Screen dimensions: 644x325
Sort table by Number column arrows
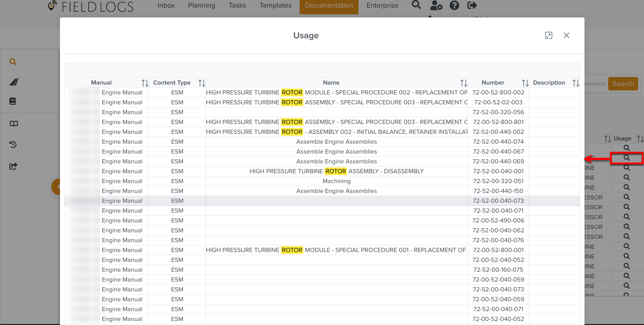[525, 83]
